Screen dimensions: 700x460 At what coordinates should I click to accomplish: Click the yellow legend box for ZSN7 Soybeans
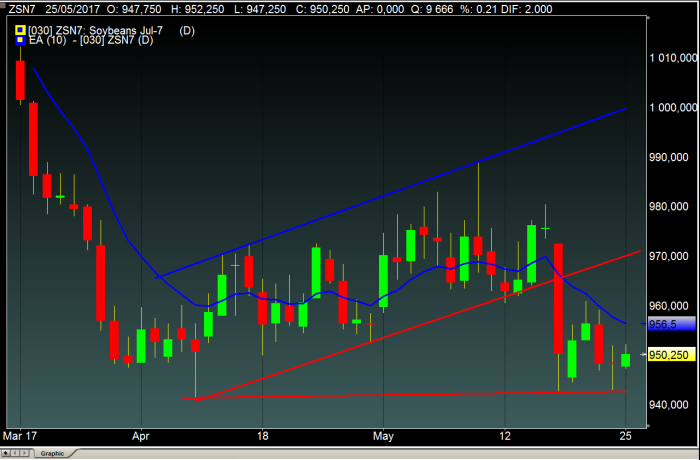pos(20,30)
